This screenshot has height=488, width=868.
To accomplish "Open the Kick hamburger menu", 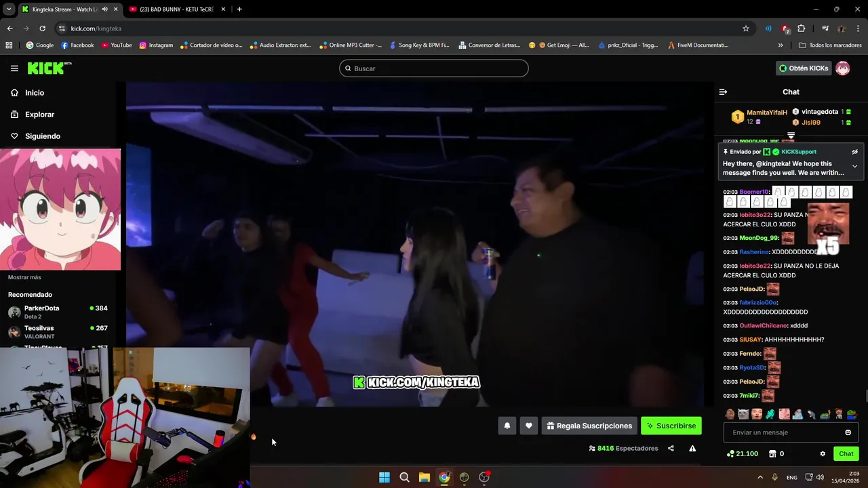I will [x=14, y=68].
